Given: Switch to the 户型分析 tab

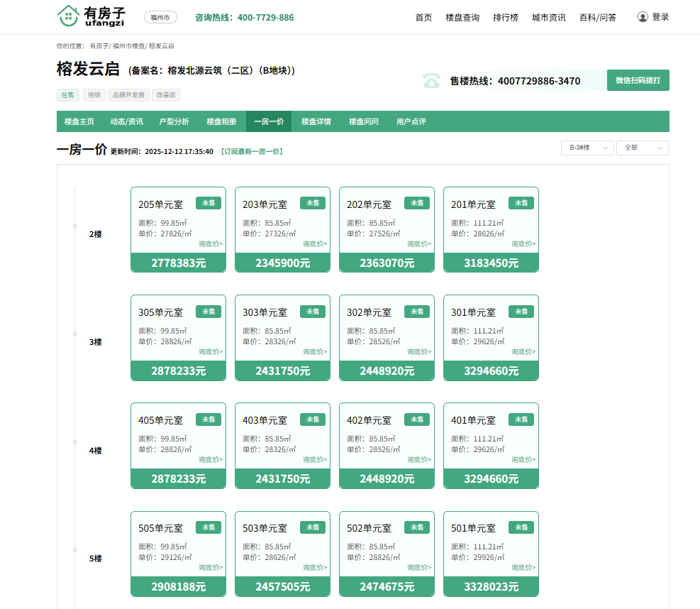Looking at the screenshot, I should [x=174, y=121].
